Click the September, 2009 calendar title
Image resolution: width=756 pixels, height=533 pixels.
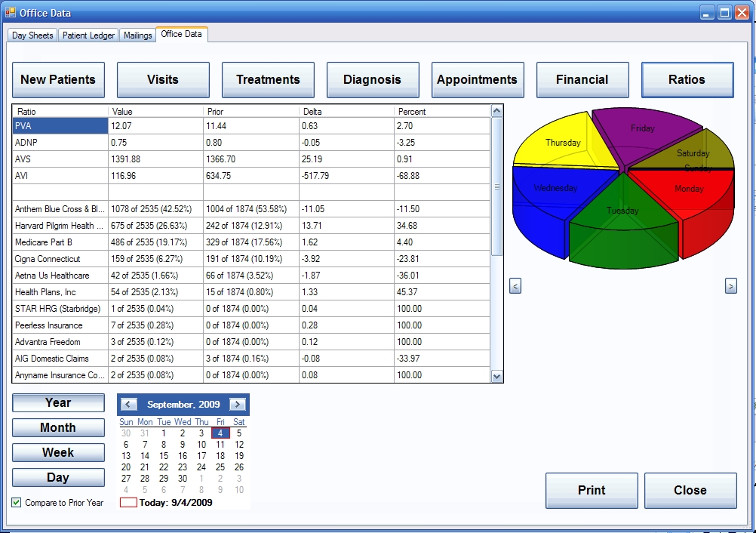click(x=183, y=404)
